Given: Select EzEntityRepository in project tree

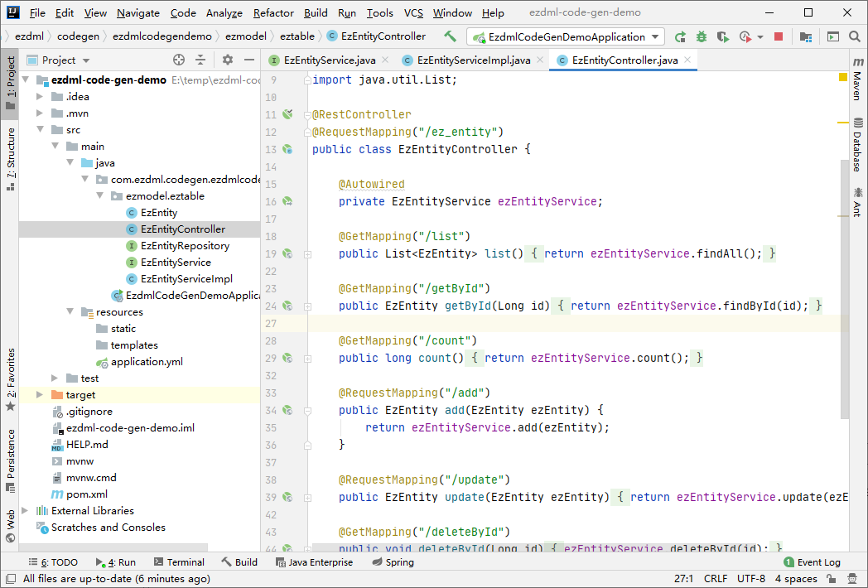Looking at the screenshot, I should (185, 245).
